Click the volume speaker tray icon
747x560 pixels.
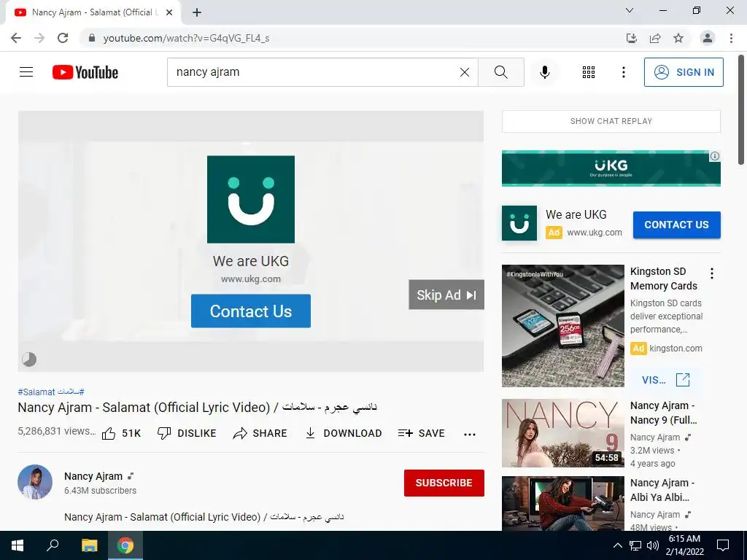tap(653, 545)
